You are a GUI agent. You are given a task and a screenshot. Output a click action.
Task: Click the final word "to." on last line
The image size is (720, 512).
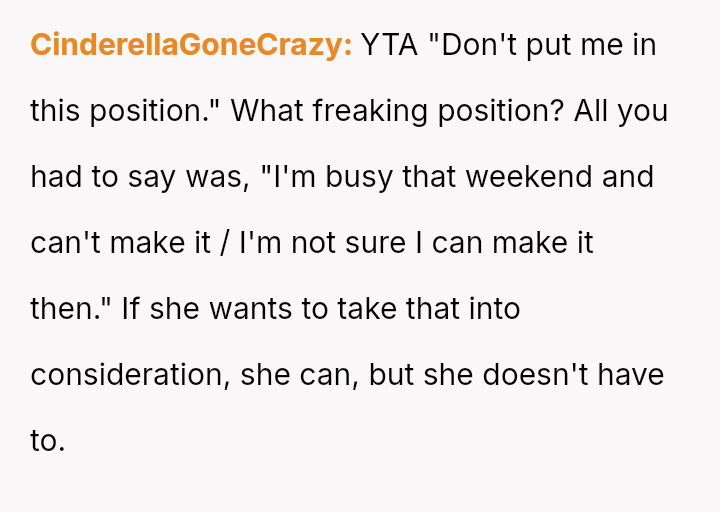tap(47, 441)
